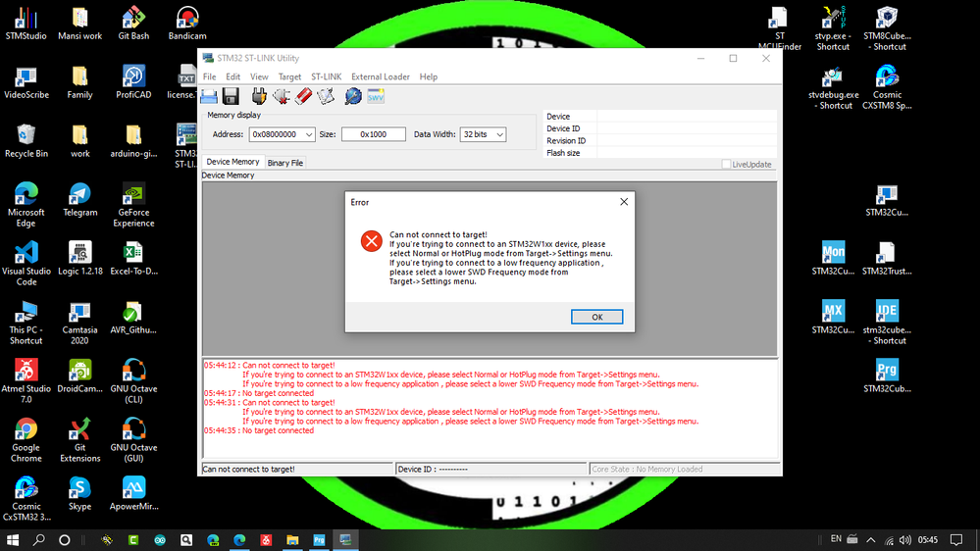The height and width of the screenshot is (551, 980).
Task: Open the Atmel Studio 7.0 desktop icon
Action: click(x=26, y=380)
